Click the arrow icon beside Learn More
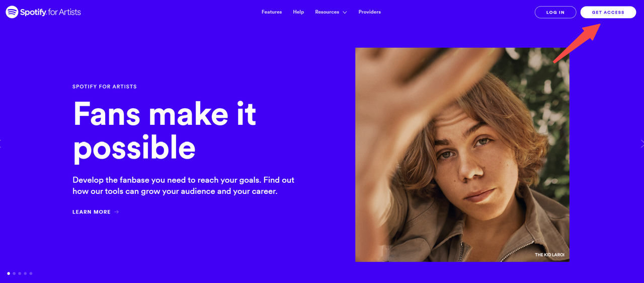 [x=117, y=212]
